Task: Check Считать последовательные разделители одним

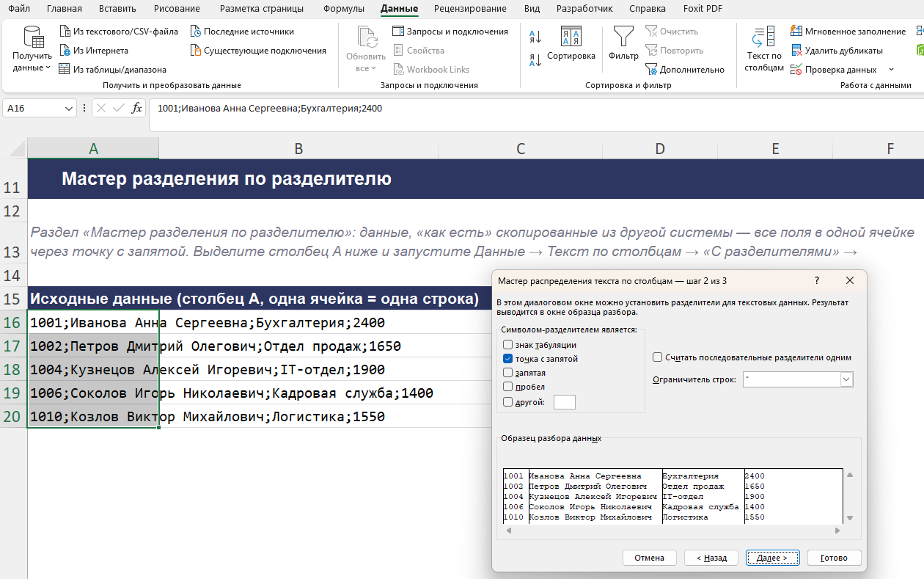Action: click(658, 357)
